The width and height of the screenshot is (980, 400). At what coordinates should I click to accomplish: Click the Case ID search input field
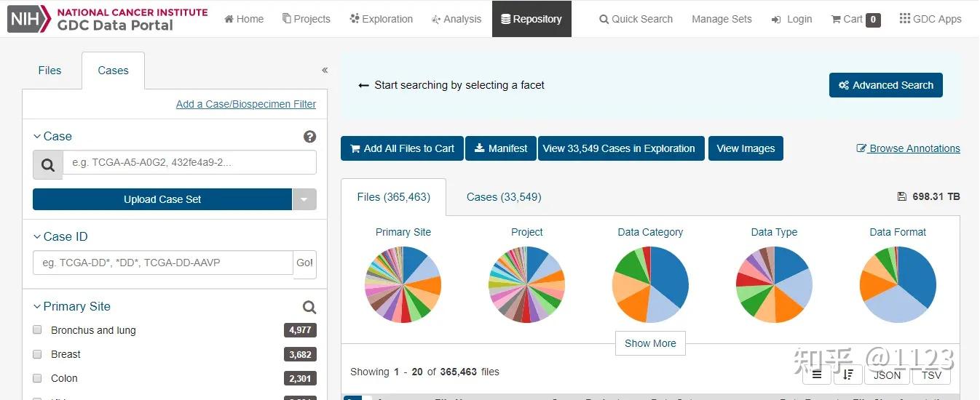163,263
